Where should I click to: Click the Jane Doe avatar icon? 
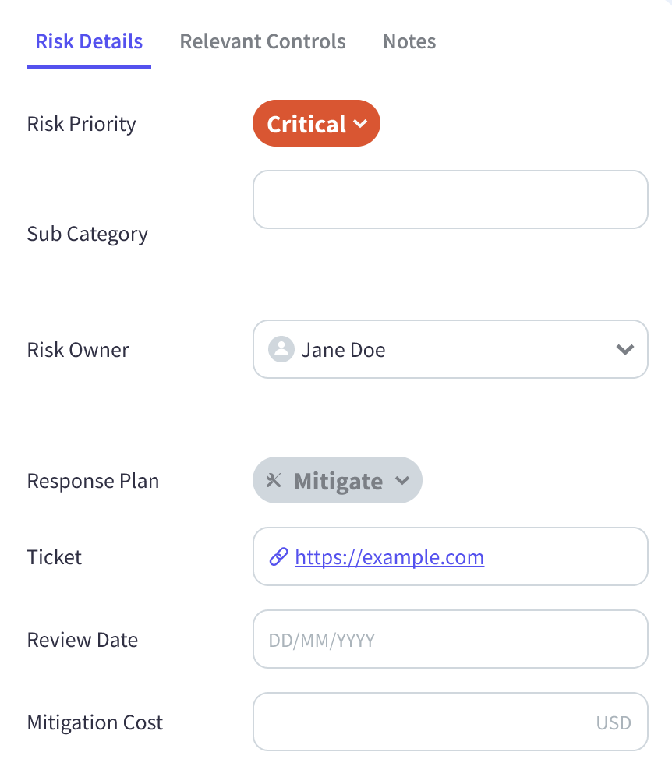pos(281,349)
